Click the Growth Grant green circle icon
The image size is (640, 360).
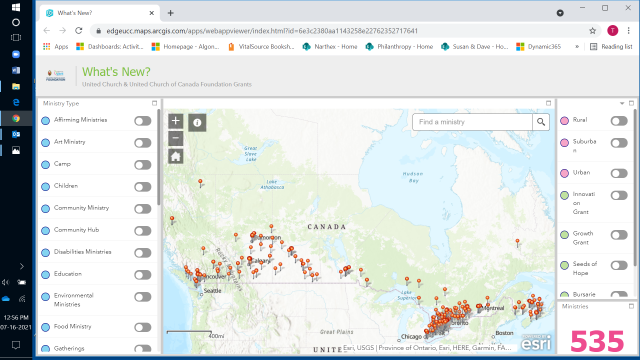click(x=564, y=235)
